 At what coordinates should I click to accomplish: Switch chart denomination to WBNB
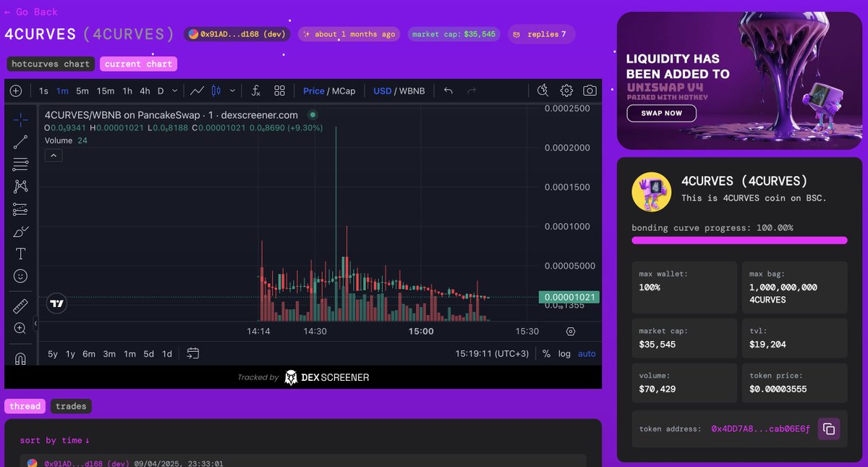[412, 91]
